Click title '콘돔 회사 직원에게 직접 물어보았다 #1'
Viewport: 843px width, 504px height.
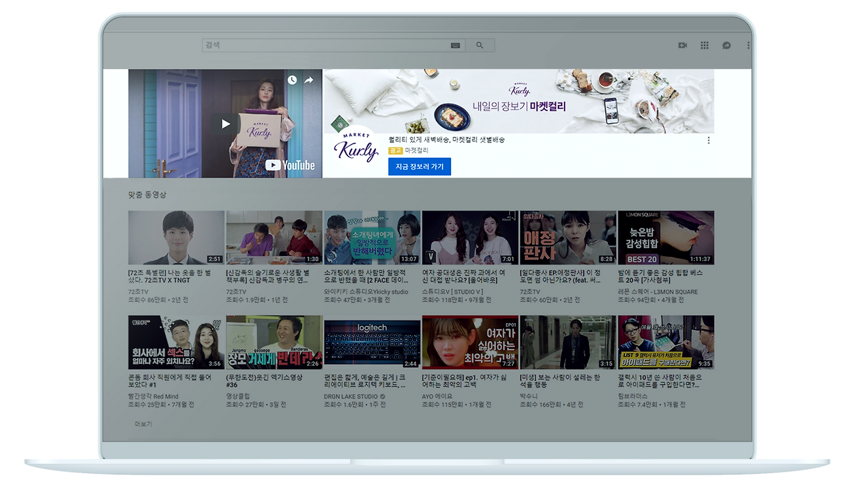171,381
